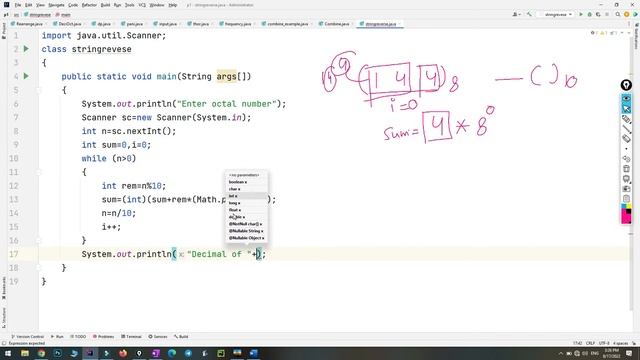This screenshot has height=360, width=640.
Task: Open the Windows Start menu
Action: (x=8, y=353)
